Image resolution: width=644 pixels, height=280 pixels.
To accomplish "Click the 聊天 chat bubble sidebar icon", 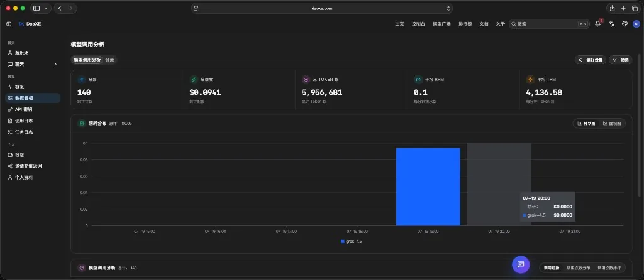I will pos(10,65).
